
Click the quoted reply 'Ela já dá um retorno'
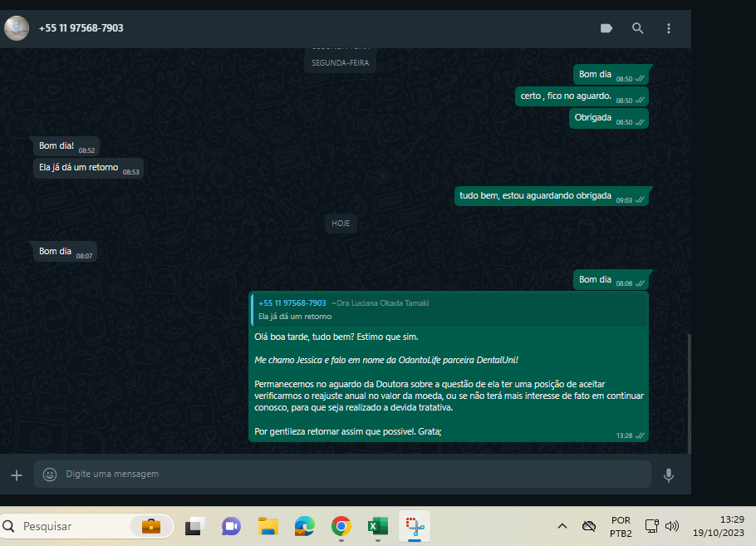point(449,310)
